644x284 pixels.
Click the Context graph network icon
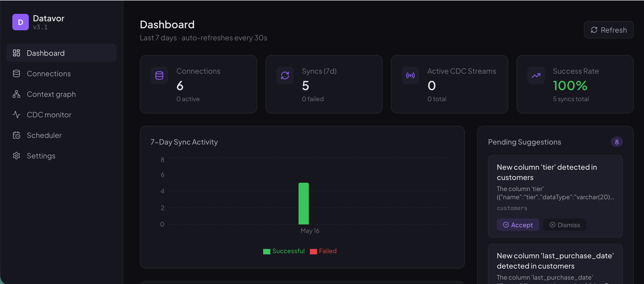click(x=16, y=94)
